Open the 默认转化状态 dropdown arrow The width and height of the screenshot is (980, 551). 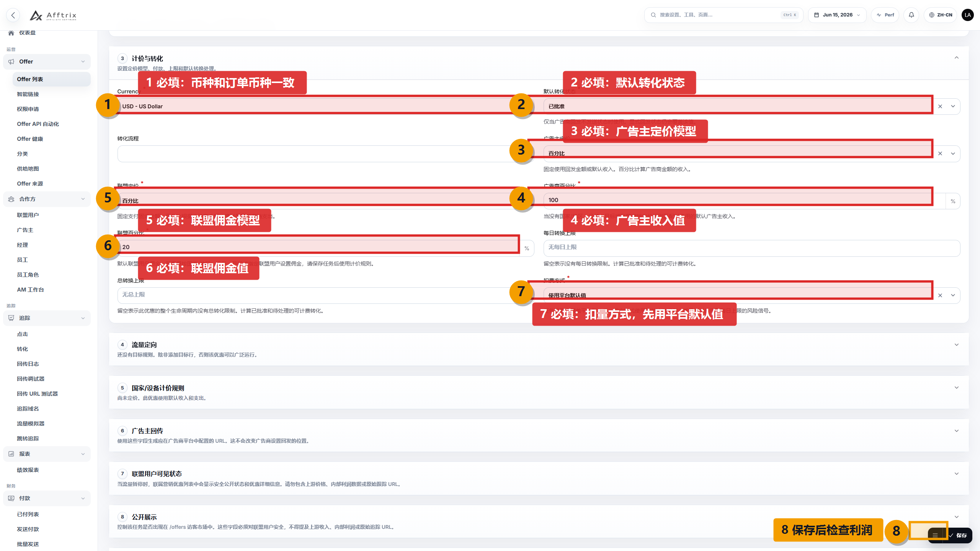point(953,106)
